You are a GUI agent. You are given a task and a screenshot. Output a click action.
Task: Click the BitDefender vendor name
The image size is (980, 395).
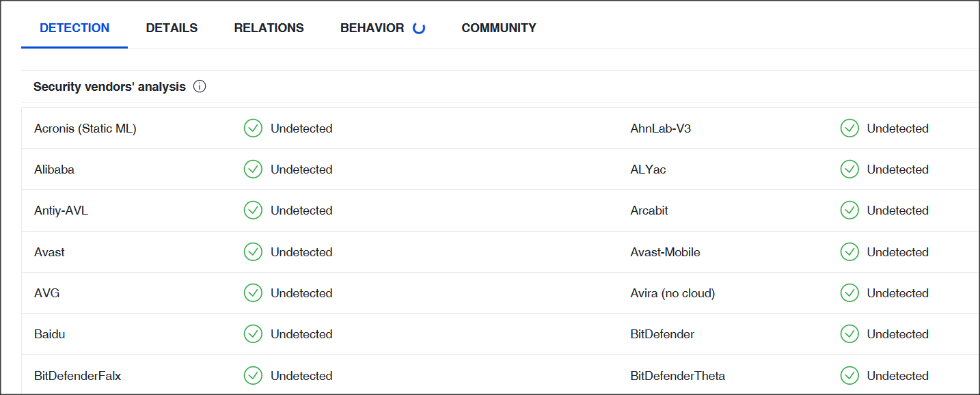662,334
